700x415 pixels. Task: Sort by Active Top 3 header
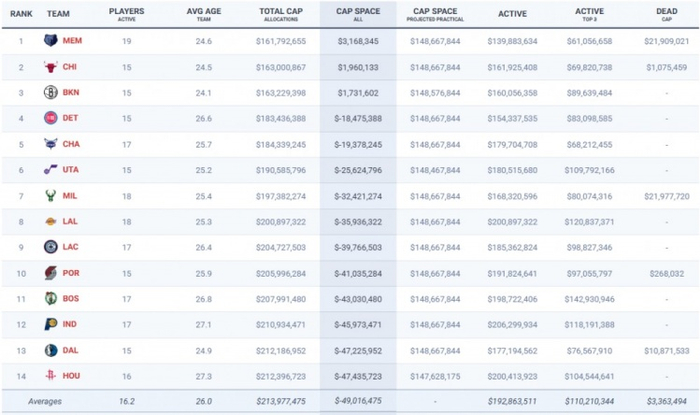pyautogui.click(x=589, y=14)
